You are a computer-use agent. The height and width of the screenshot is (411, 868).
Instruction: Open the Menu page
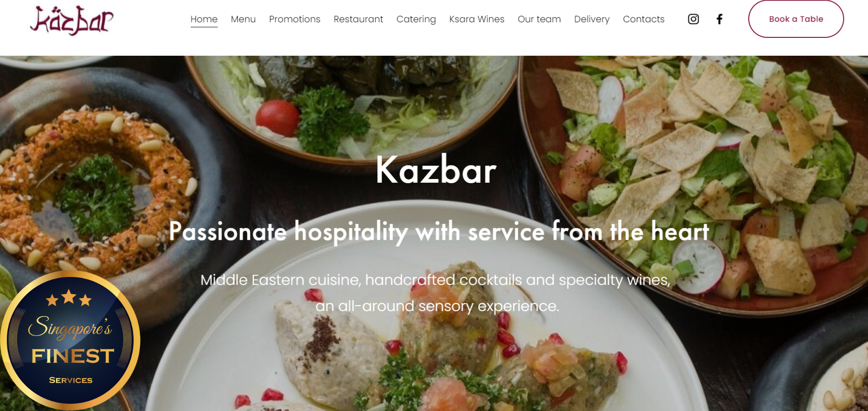tap(243, 19)
